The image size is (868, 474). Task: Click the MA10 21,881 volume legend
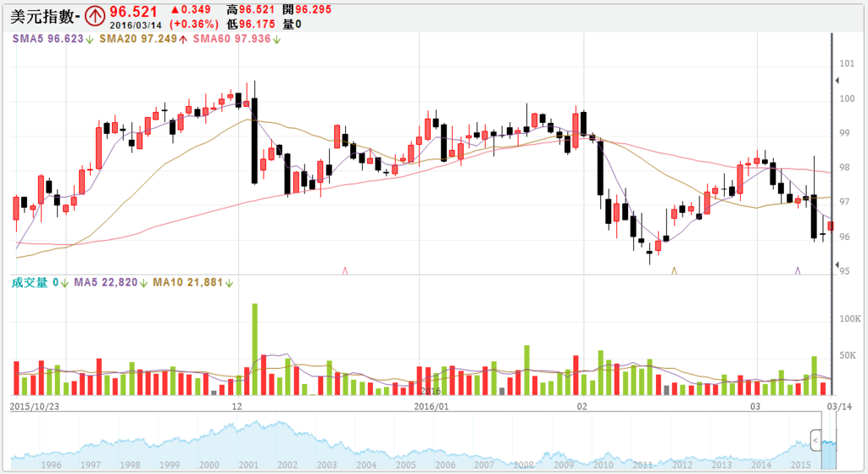(187, 282)
